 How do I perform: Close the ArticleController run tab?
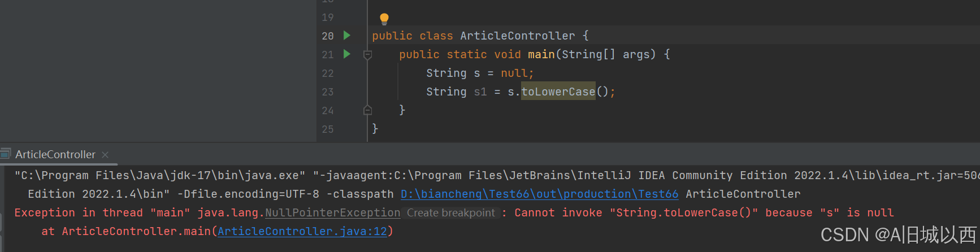point(105,155)
